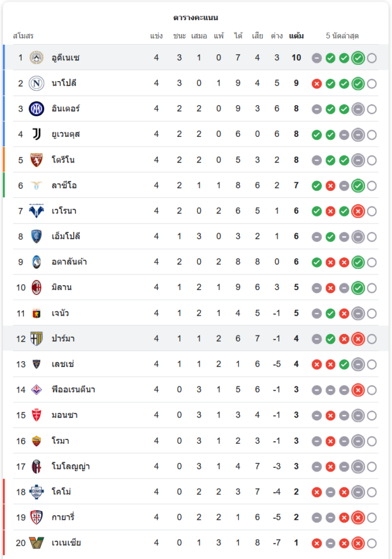Click the 5 นัดล่าสุด column header
The height and width of the screenshot is (559, 392).
coord(342,36)
